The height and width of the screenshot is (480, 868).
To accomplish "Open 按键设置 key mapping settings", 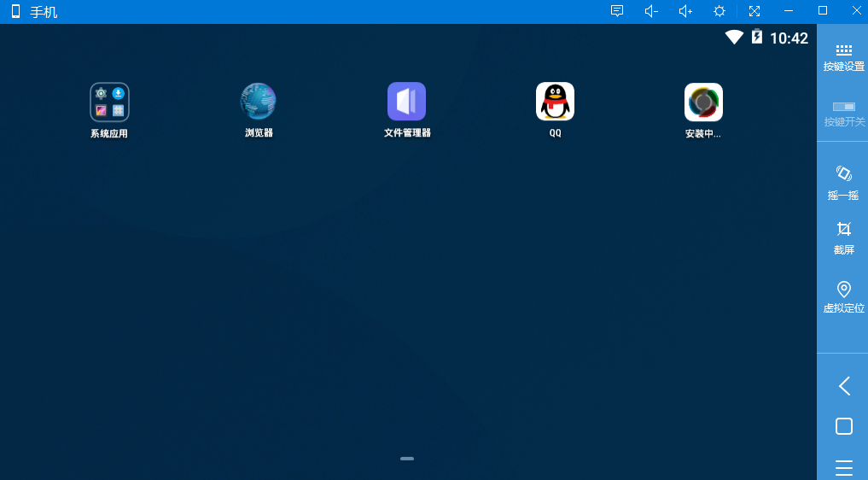I will point(843,57).
